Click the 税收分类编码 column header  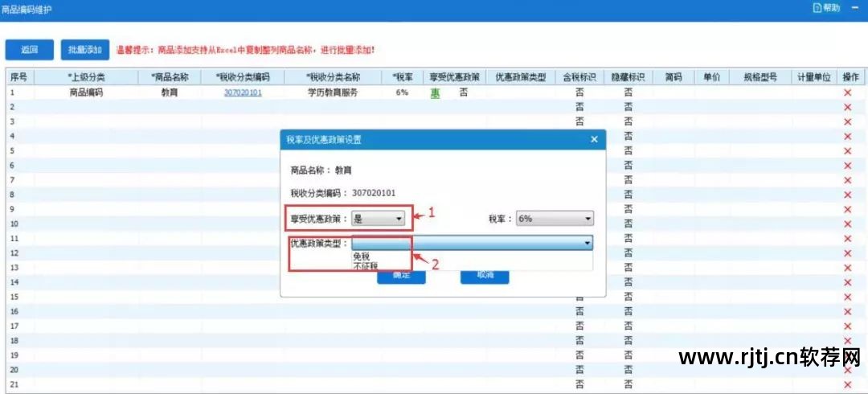(243, 77)
